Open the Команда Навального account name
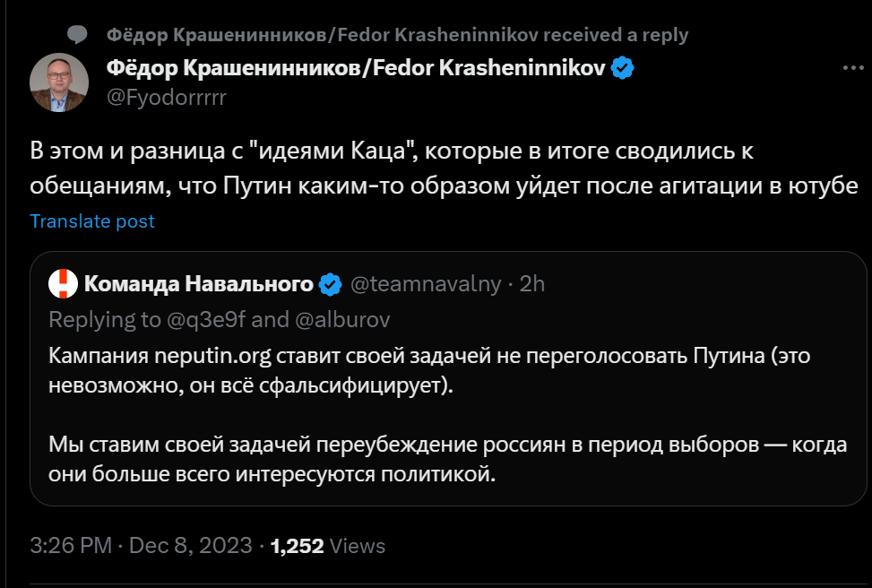 click(x=199, y=285)
